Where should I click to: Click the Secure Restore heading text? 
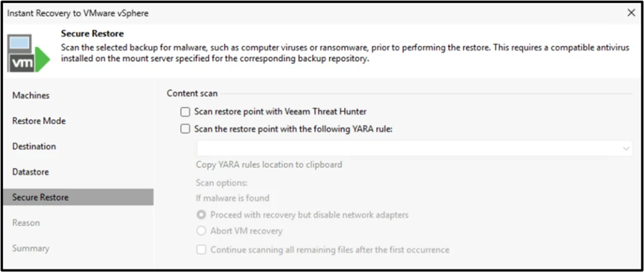point(92,33)
